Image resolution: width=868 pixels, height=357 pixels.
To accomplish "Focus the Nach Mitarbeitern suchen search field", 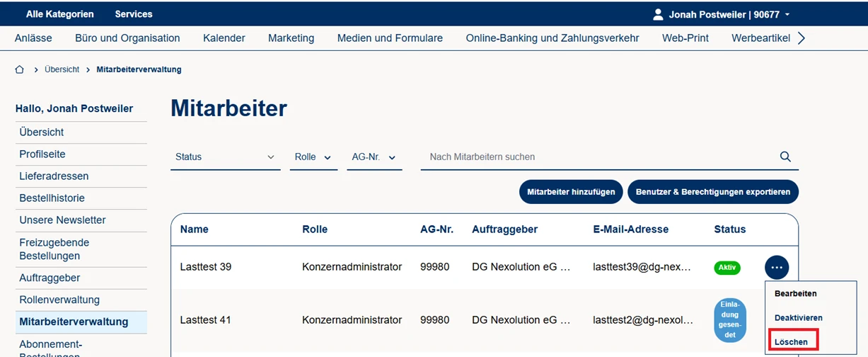I will (598, 157).
